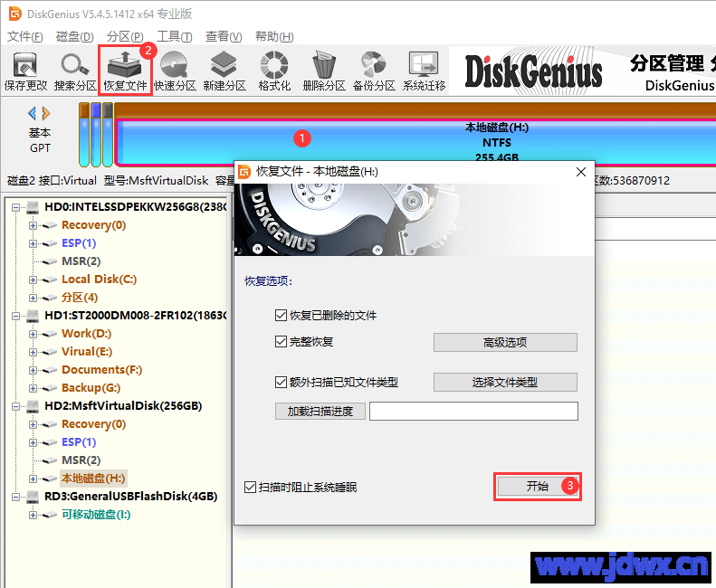Select MSR(2) under HD2
Image resolution: width=716 pixels, height=588 pixels.
(x=81, y=460)
